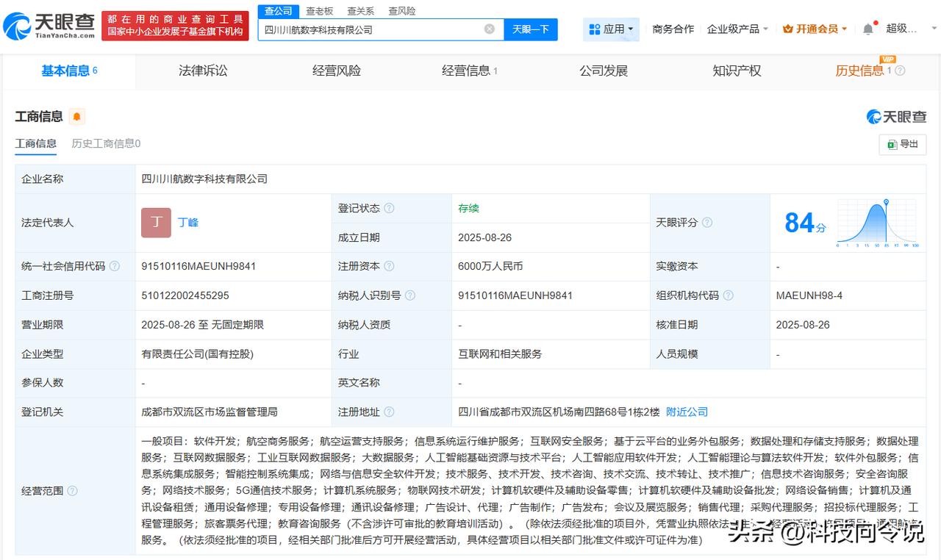Select the 历史工商信息0 sub-tab

[106, 143]
